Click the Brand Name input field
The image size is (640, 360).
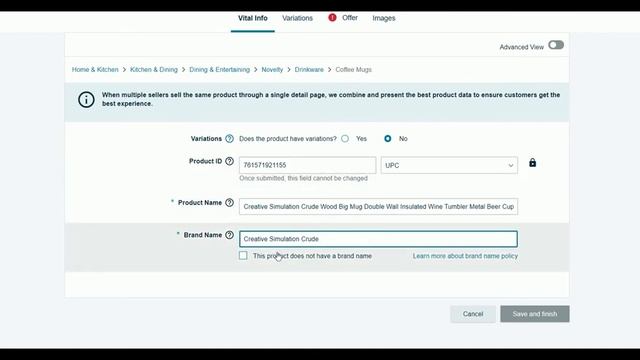tap(379, 239)
